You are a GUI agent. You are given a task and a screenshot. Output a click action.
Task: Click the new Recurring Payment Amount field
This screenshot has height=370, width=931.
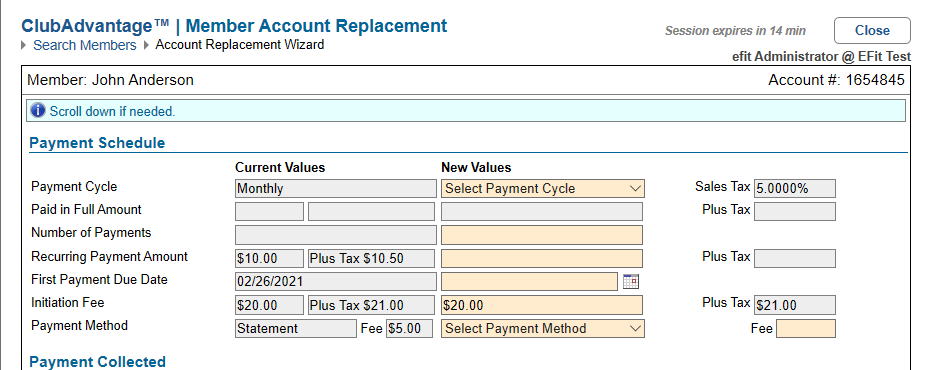click(x=542, y=258)
